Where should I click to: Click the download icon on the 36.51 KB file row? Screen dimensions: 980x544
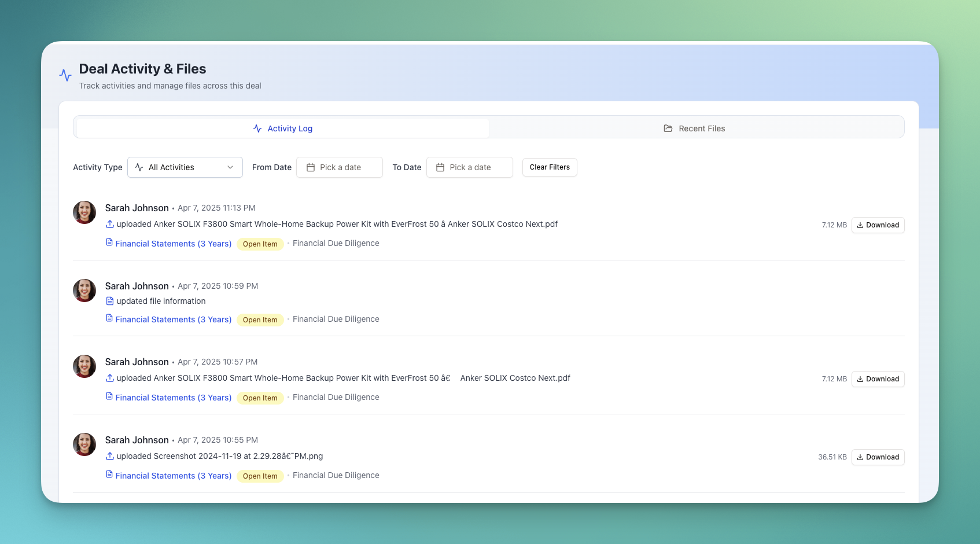860,457
